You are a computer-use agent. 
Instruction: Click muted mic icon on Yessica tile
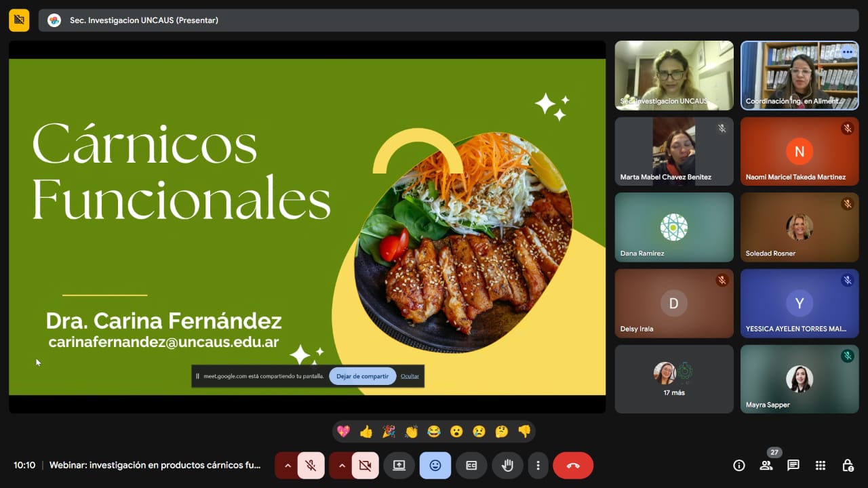847,280
